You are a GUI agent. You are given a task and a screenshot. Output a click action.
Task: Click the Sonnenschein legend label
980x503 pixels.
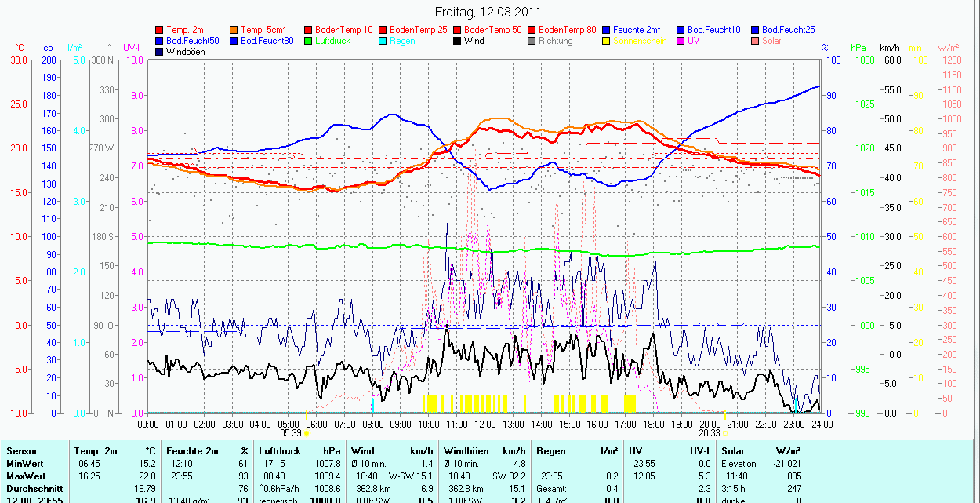[640, 41]
